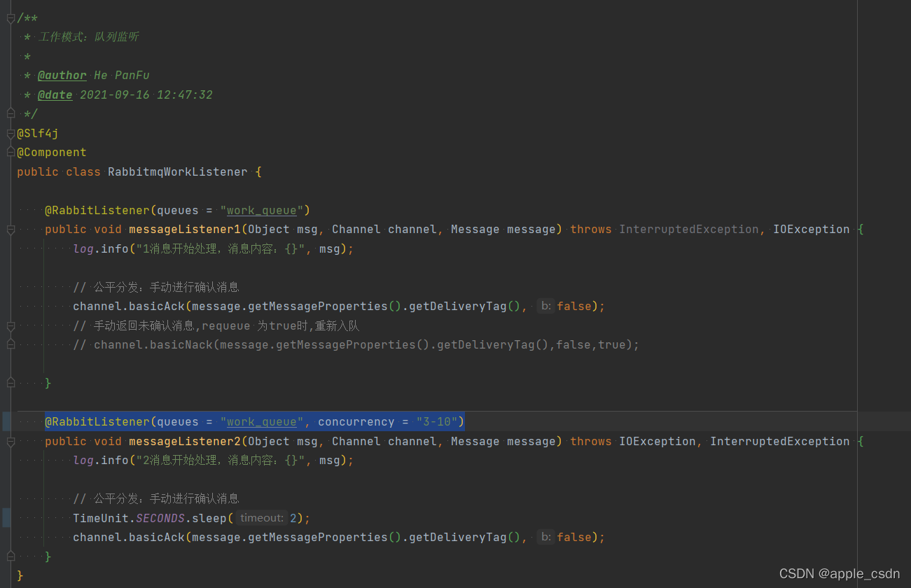Screen dimensions: 911x588
Task: Click IOException in messageListener2 throws clause
Action: point(658,441)
